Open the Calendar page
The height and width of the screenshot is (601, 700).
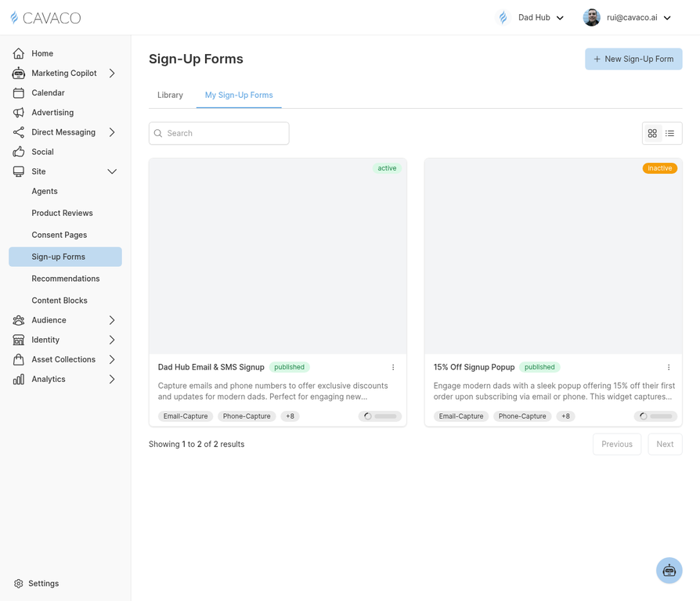tap(48, 93)
